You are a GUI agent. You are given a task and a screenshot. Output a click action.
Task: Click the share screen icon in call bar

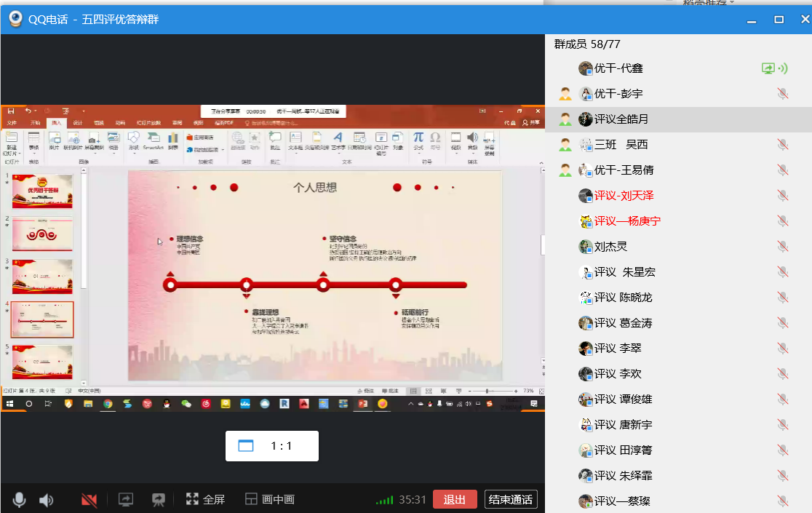coord(126,500)
